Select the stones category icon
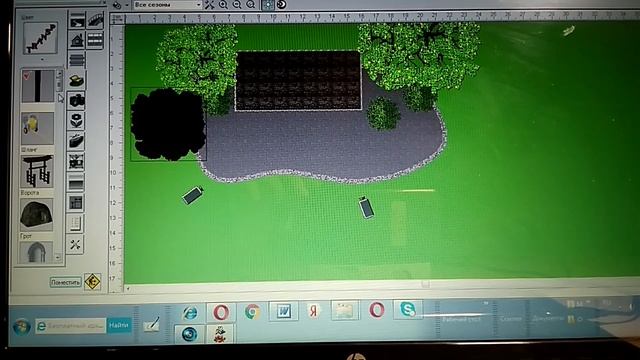 click(x=76, y=80)
